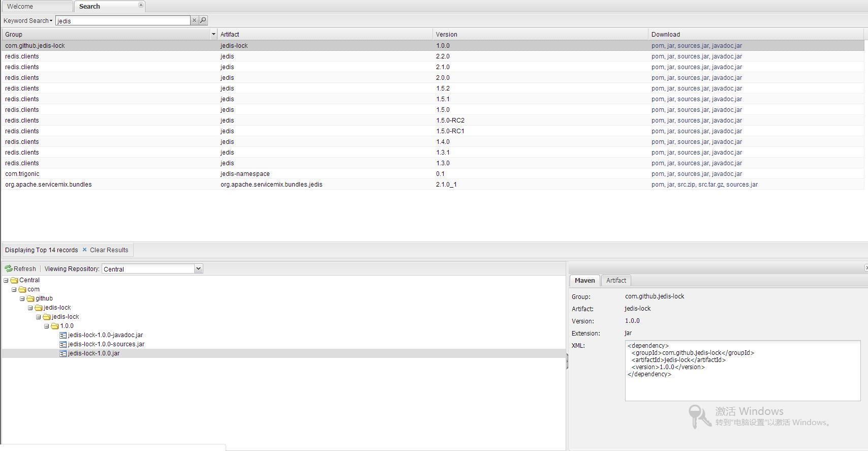The width and height of the screenshot is (868, 451).
Task: Collapse the 1.0.0 tree node
Action: click(x=47, y=326)
